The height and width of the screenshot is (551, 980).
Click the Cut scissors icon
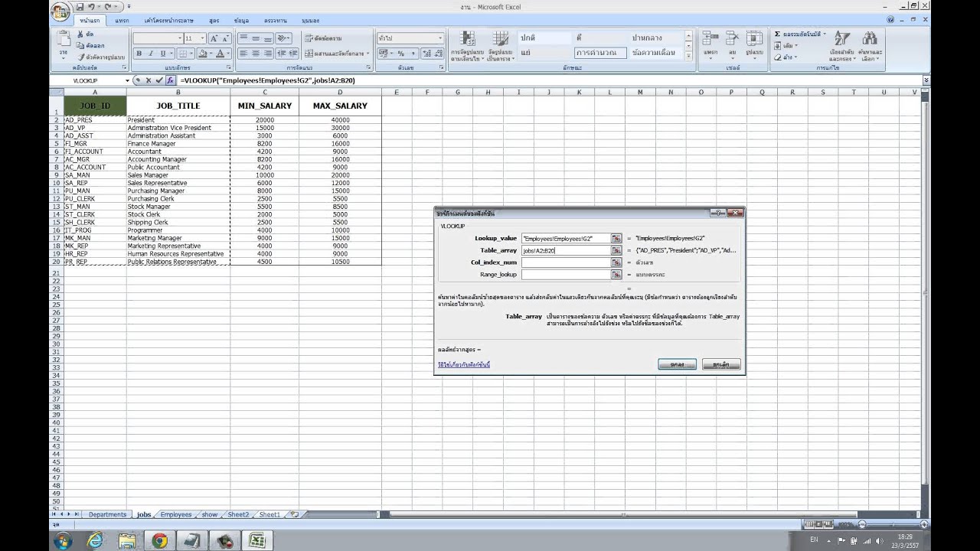point(80,35)
